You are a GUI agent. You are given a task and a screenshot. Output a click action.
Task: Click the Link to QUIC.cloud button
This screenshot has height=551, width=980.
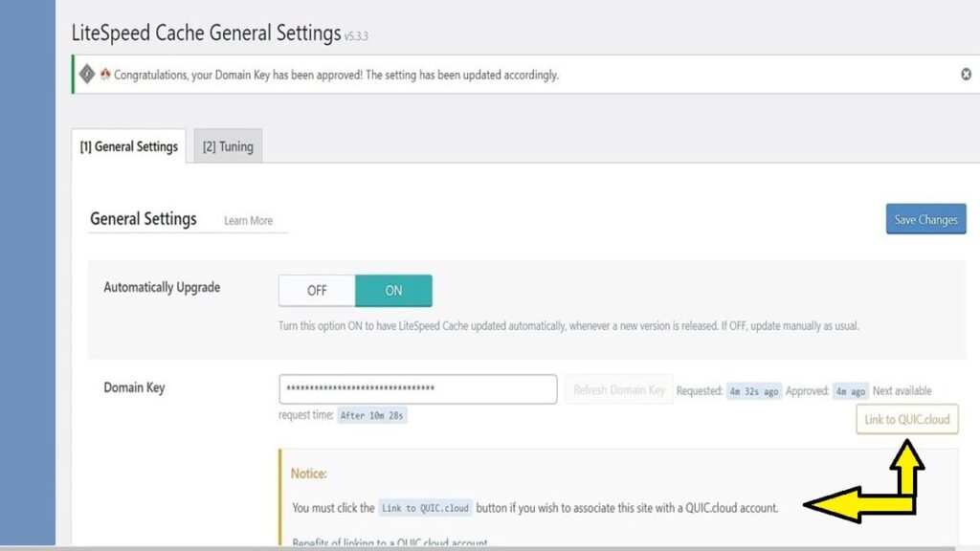[x=907, y=419]
